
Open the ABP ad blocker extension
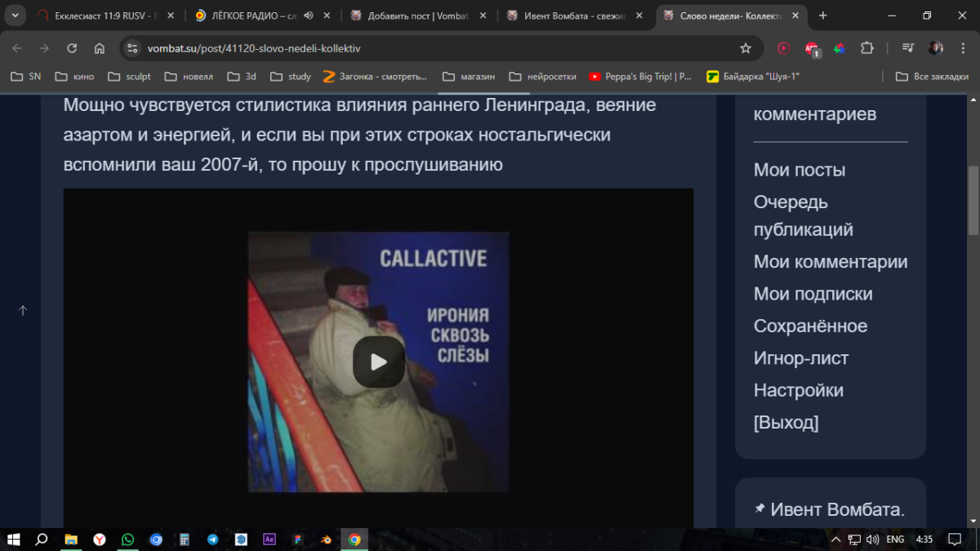pos(811,48)
